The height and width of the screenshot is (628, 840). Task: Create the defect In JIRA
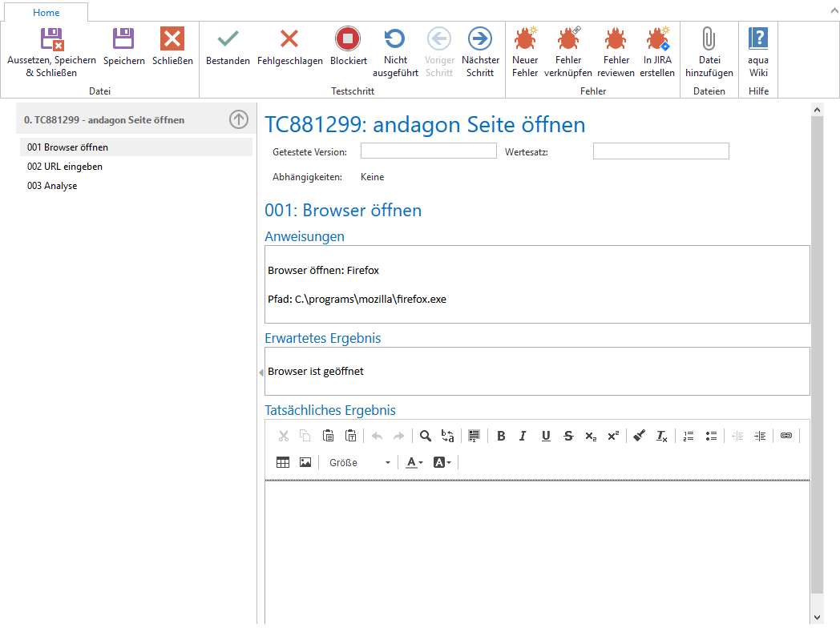[657, 46]
